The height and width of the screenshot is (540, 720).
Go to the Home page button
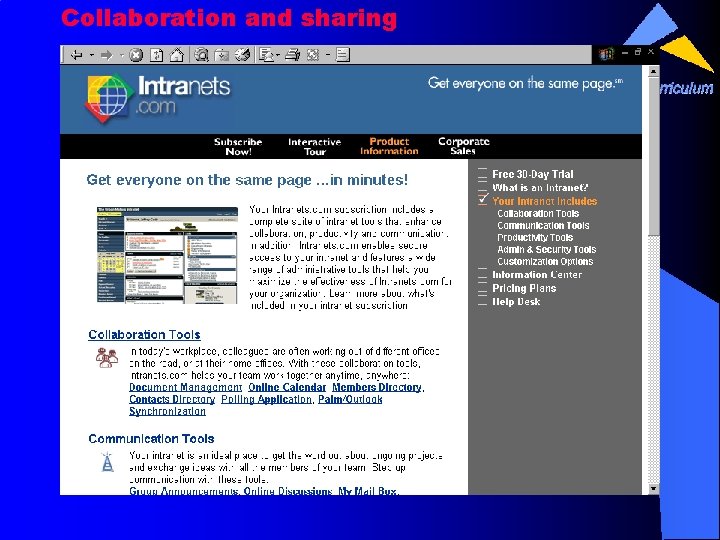tap(177, 55)
